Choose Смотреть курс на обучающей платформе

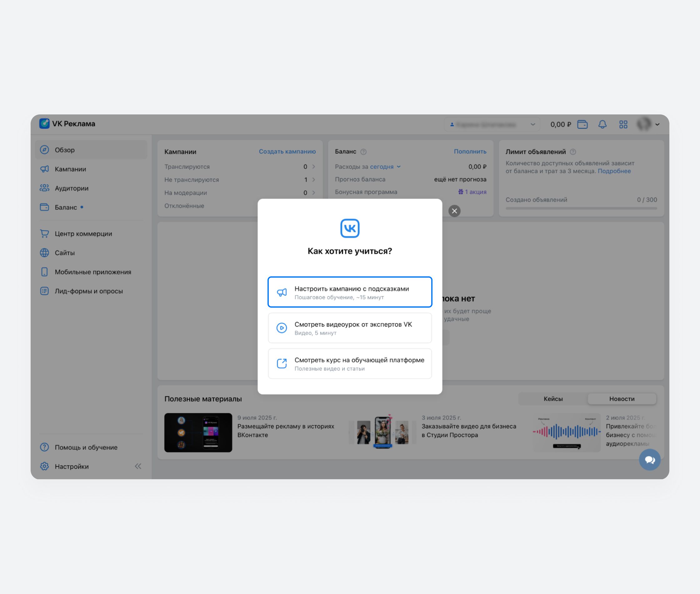[350, 364]
